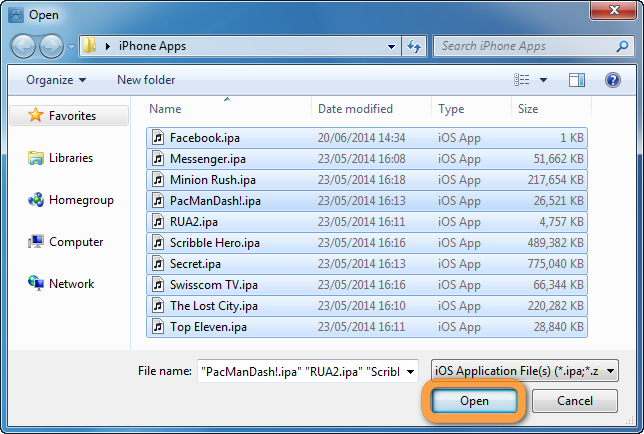Click the Open button
This screenshot has height=434, width=644.
[474, 401]
